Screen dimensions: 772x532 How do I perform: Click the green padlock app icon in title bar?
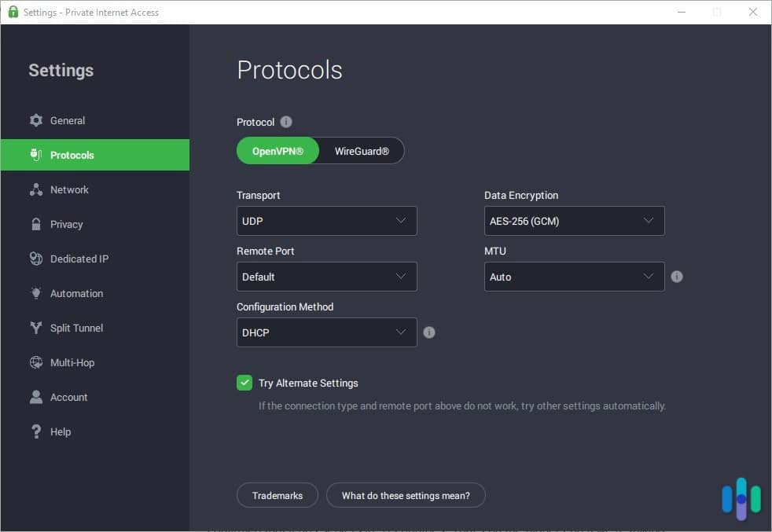coord(13,12)
